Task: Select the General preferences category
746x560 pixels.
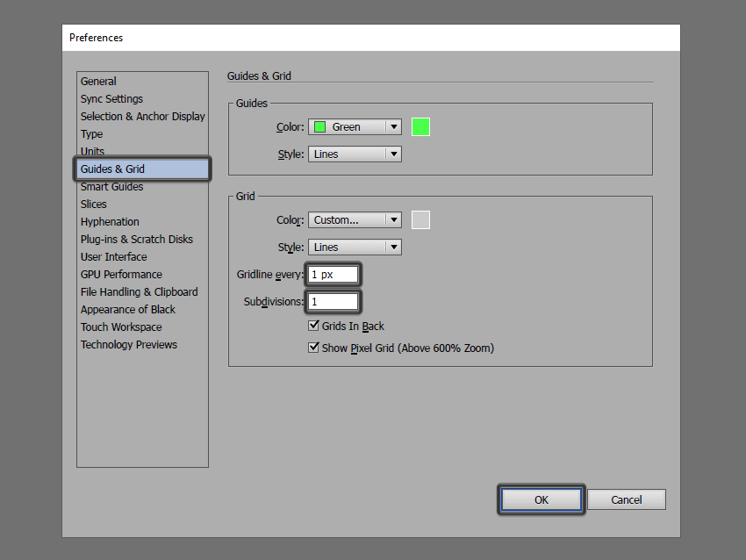Action: 97,81
